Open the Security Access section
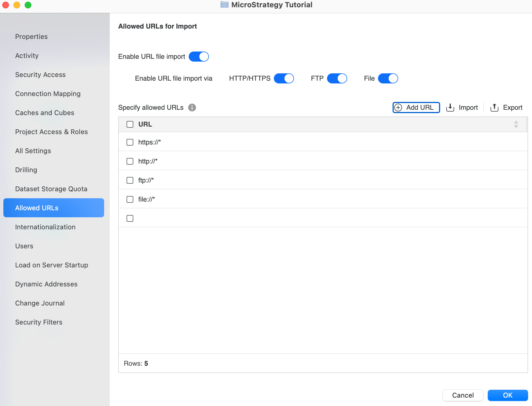 (x=40, y=75)
